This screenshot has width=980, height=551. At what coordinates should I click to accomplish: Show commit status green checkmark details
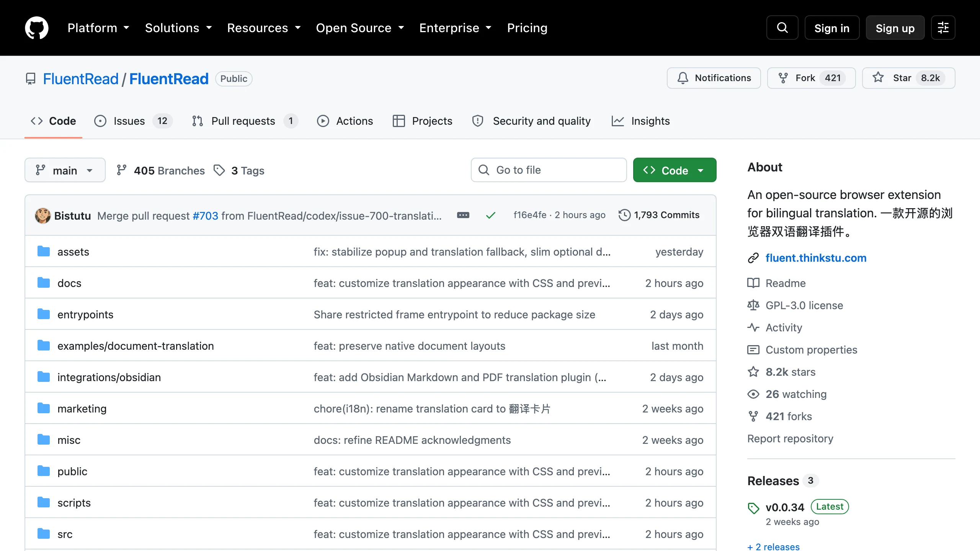pyautogui.click(x=490, y=215)
